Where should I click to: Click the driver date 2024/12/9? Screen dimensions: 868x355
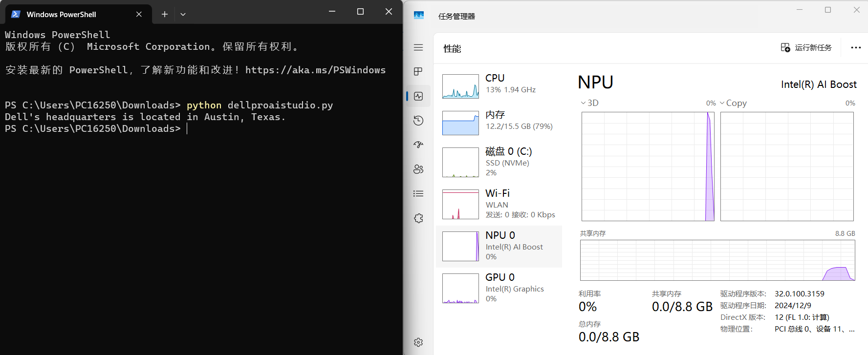[793, 305]
